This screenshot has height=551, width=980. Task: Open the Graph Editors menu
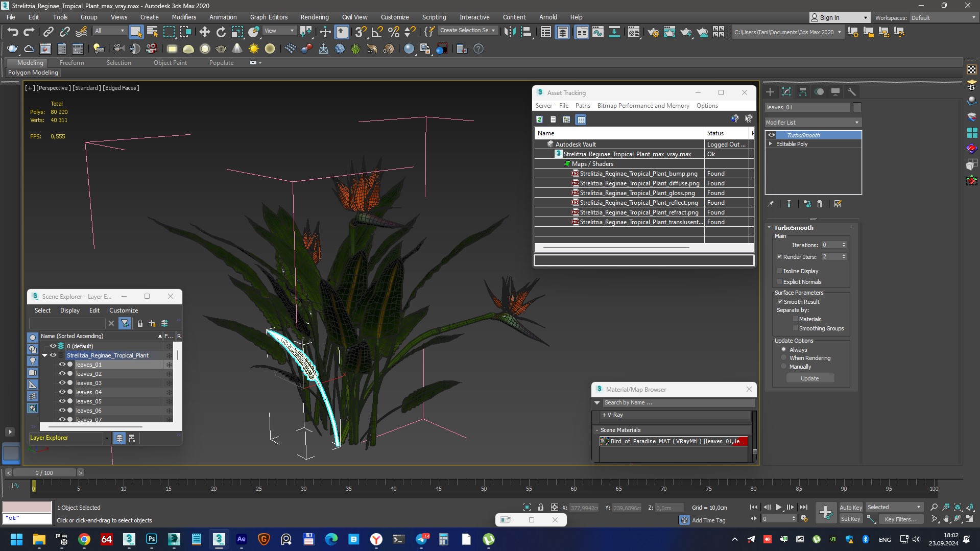(x=269, y=17)
